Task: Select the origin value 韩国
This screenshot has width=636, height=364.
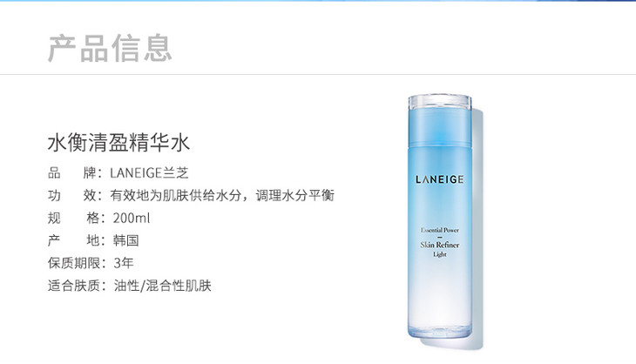Action: [x=126, y=240]
